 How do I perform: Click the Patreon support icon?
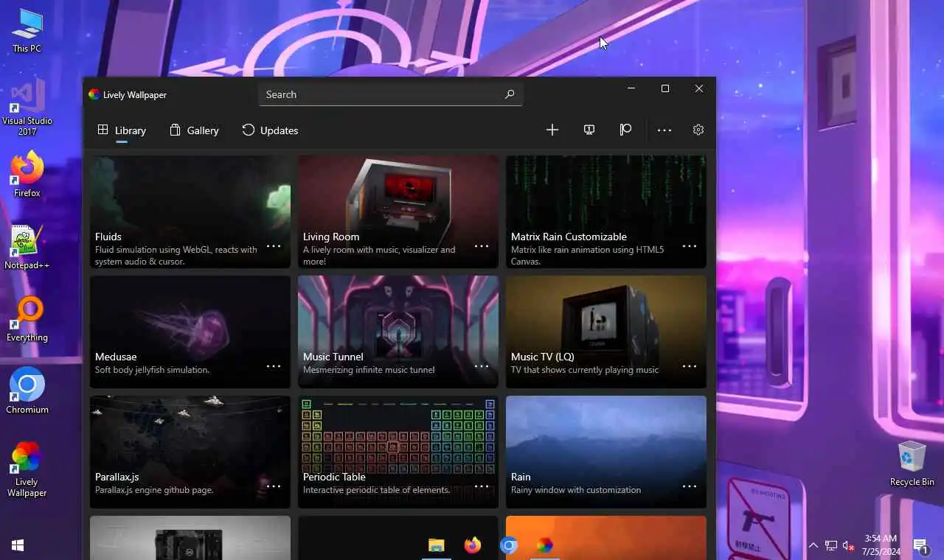pos(625,130)
